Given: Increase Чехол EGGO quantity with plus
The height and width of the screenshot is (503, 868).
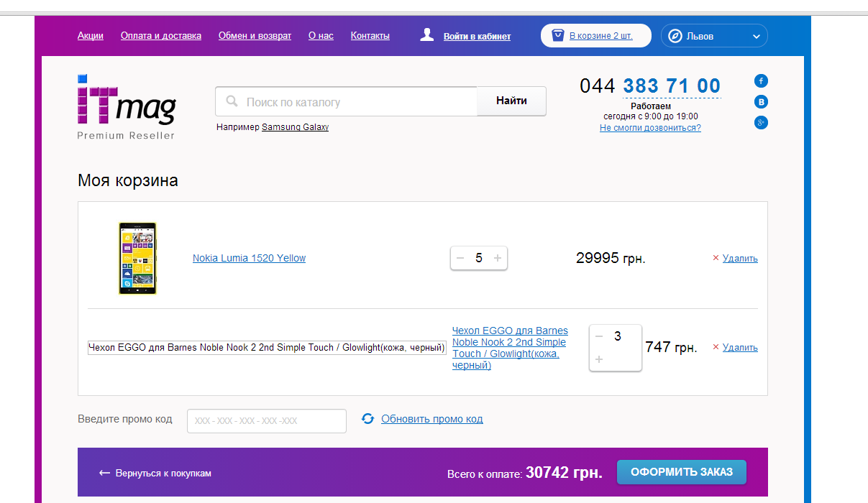Looking at the screenshot, I should tap(599, 359).
